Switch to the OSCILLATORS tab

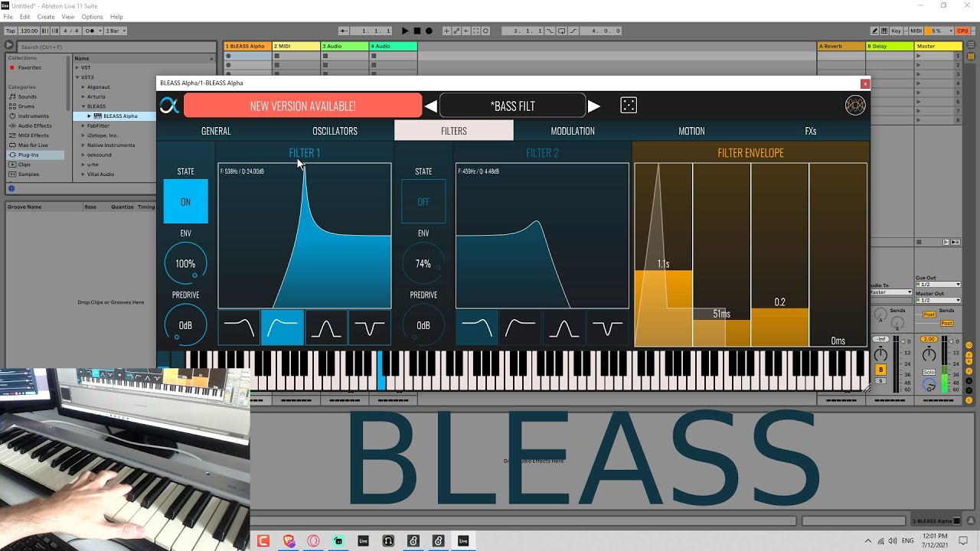click(335, 131)
